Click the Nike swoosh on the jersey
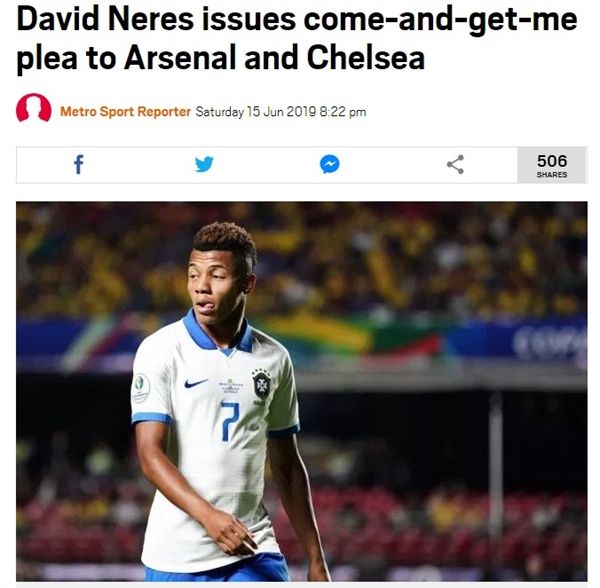Viewport: 600px width, 588px height. 196,383
